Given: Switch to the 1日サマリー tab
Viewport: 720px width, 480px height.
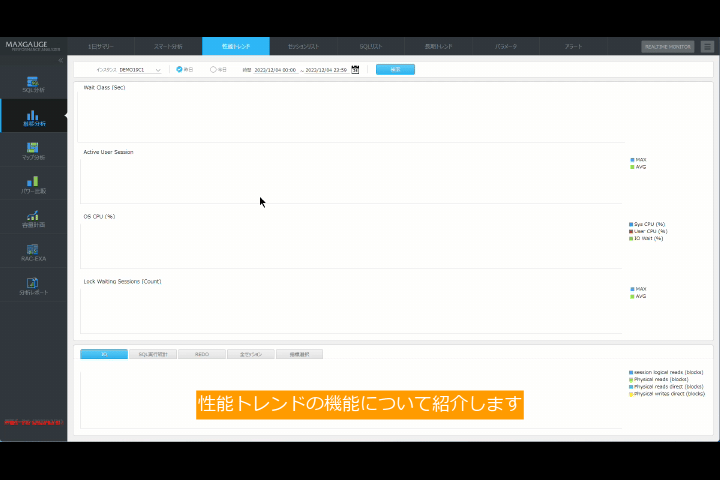Looking at the screenshot, I should (101, 46).
